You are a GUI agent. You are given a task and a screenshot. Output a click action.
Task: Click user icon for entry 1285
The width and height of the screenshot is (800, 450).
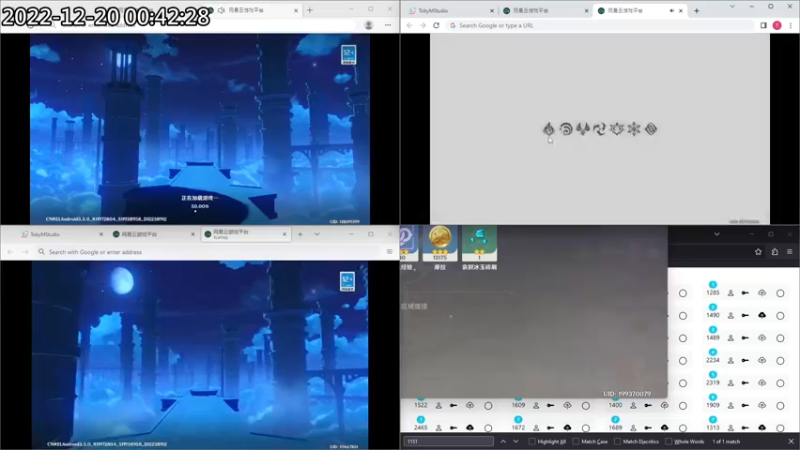[731, 293]
